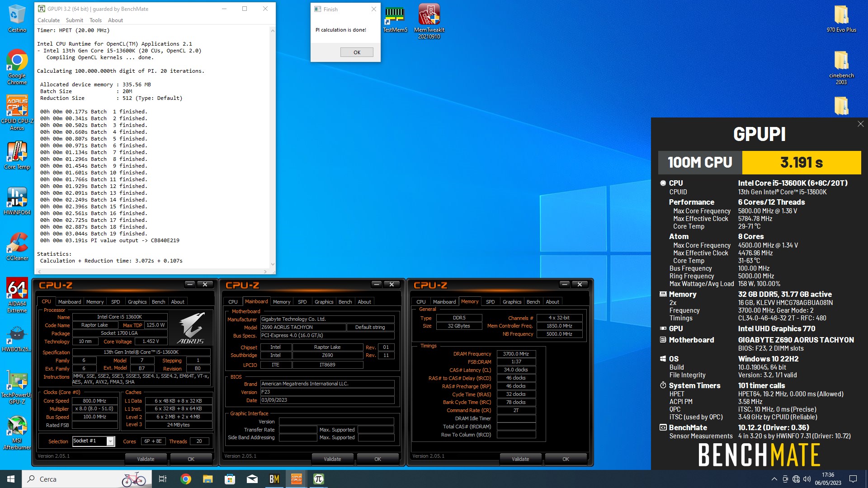Click OK in the CPU tab CPU-Z window
Image resolution: width=868 pixels, height=488 pixels.
pyautogui.click(x=191, y=459)
